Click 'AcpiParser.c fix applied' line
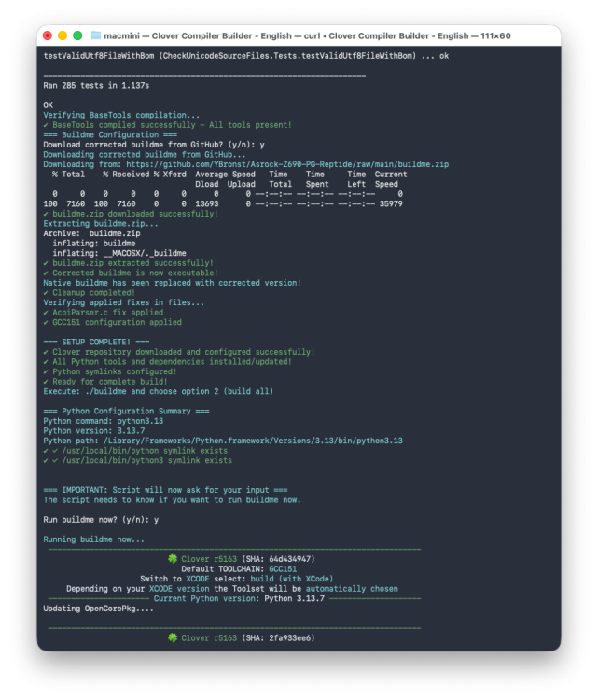This screenshot has width=598, height=700. point(104,313)
